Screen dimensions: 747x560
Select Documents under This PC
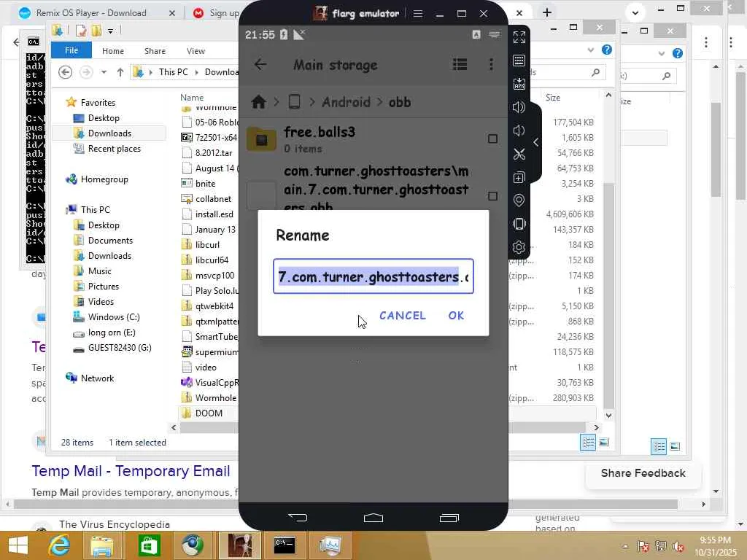tap(110, 241)
